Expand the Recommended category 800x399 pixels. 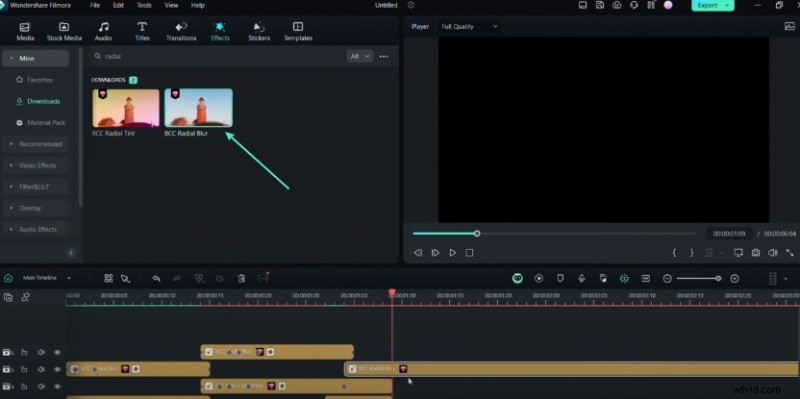pyautogui.click(x=35, y=144)
